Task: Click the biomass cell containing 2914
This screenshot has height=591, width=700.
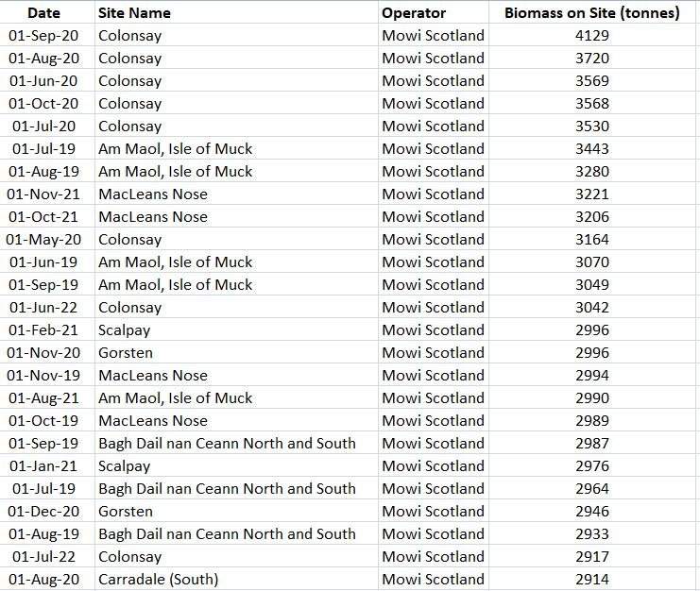Action: click(592, 580)
